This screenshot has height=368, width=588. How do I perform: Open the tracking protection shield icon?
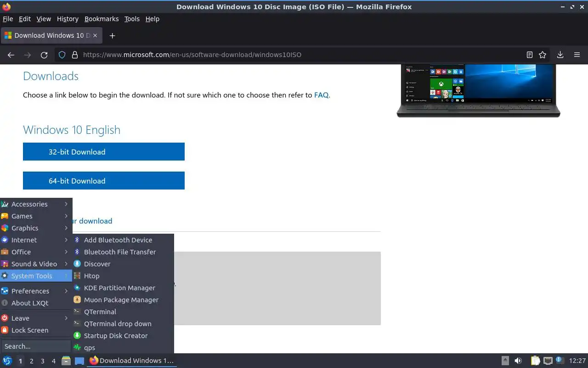(62, 55)
